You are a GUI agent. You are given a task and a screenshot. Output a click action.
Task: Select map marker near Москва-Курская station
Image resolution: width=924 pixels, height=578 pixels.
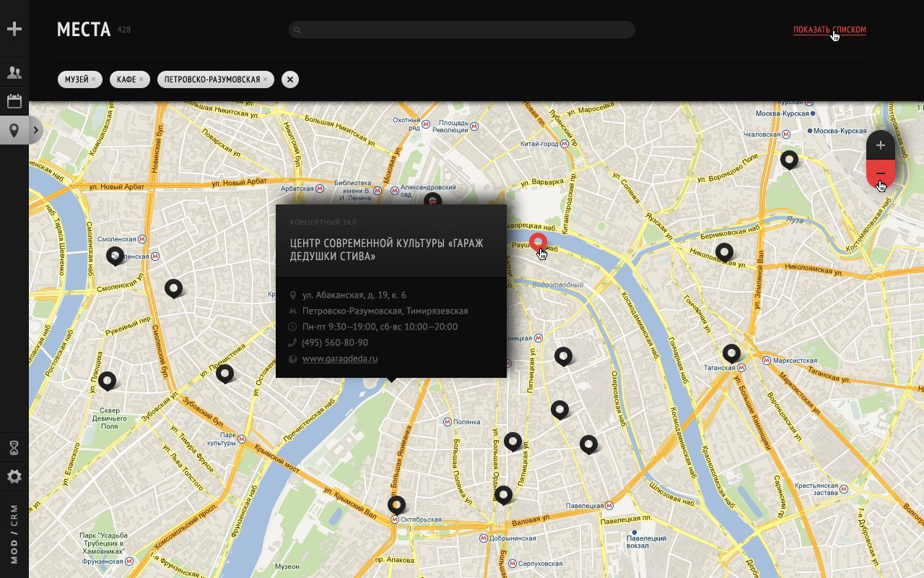(x=789, y=159)
